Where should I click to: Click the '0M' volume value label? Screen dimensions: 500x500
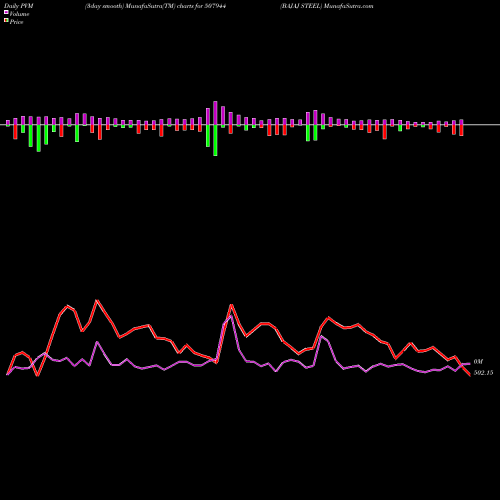478,362
